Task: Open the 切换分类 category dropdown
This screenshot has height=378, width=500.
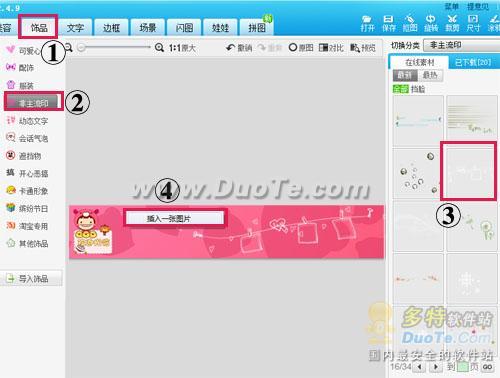Action: coord(461,45)
